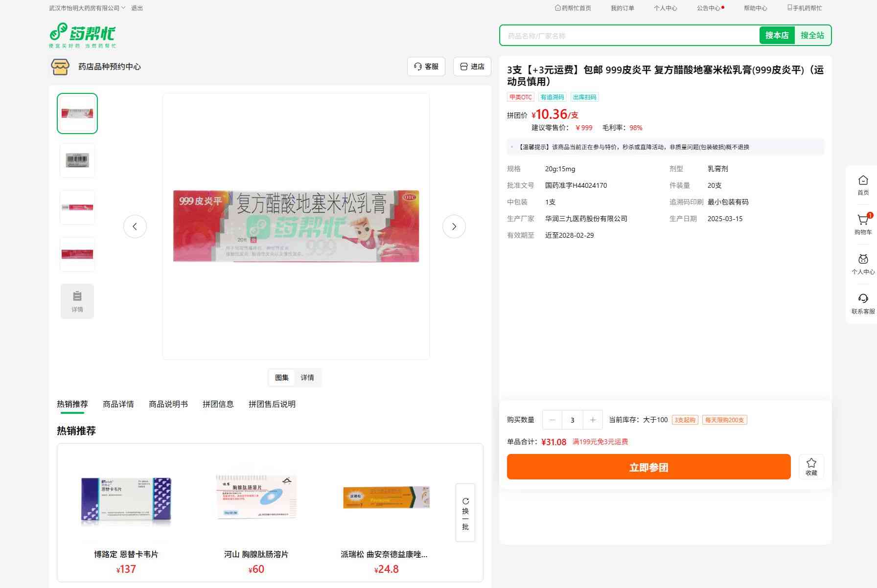Screen dimensions: 877x588
Task: Select the 拼团信息 tab
Action: [218, 404]
